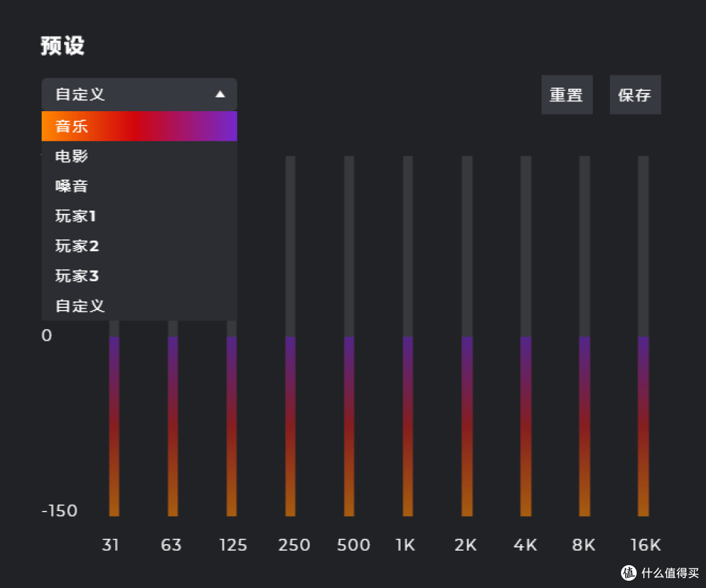Collapse the preset dropdown with the arrow
706x588 pixels.
(x=221, y=94)
